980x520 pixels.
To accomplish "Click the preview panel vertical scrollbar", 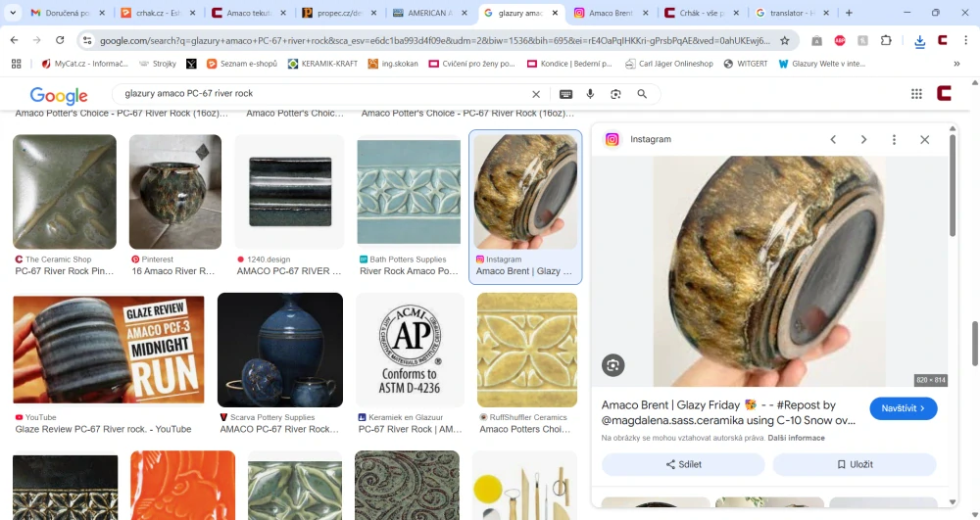I will pyautogui.click(x=953, y=185).
